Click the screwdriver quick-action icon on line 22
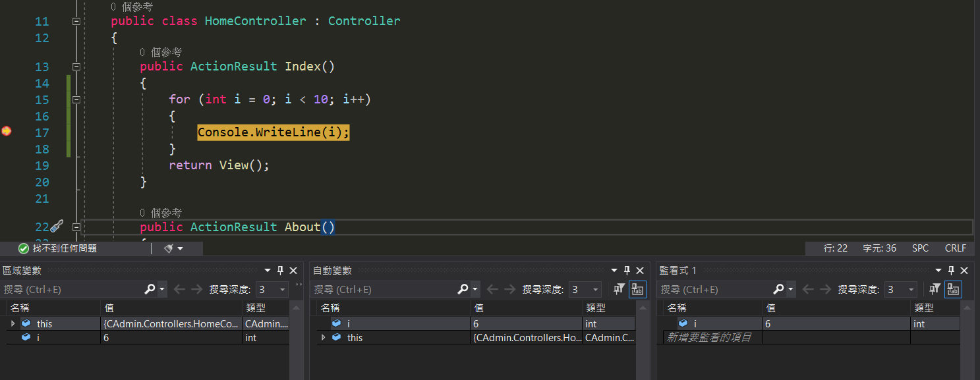 click(x=57, y=227)
